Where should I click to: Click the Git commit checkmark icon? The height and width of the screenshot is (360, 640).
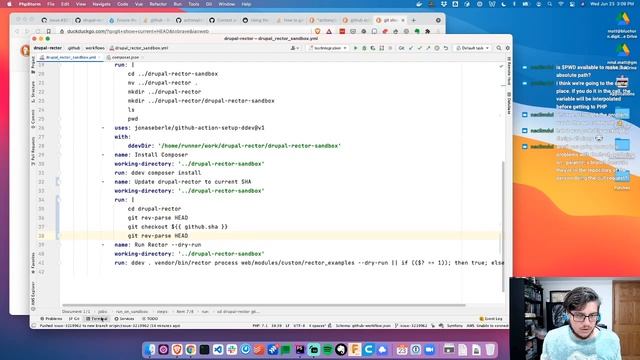(x=419, y=48)
